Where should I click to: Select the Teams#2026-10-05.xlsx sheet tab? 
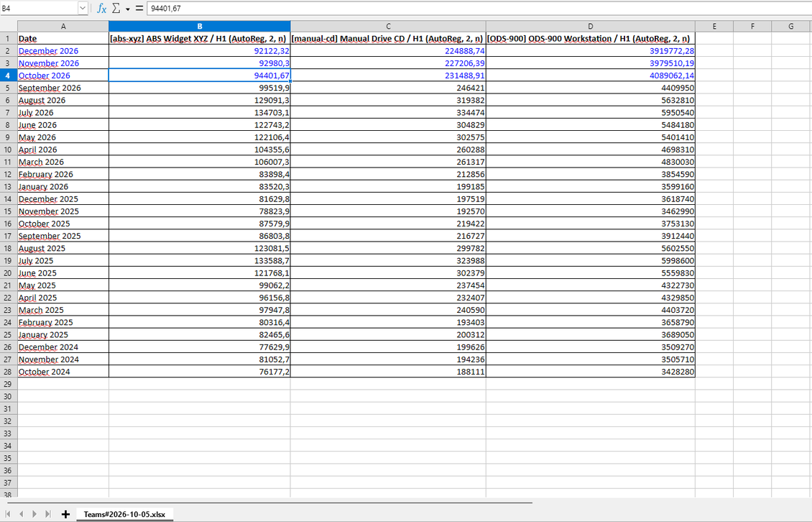[x=124, y=514]
